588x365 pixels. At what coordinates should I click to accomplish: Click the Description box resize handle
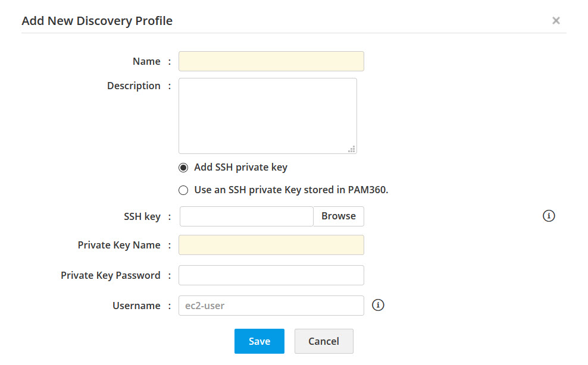pyautogui.click(x=352, y=149)
